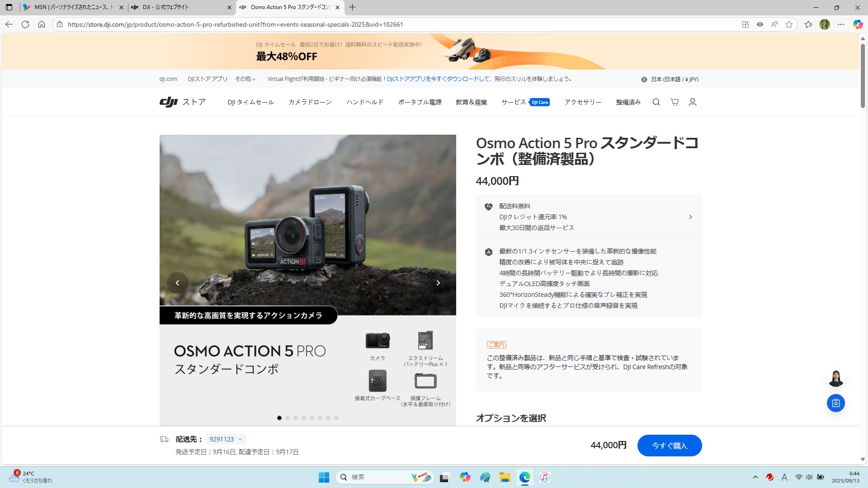Image resolution: width=868 pixels, height=488 pixels.
Task: Reload the page with refresh icon
Action: click(25, 24)
